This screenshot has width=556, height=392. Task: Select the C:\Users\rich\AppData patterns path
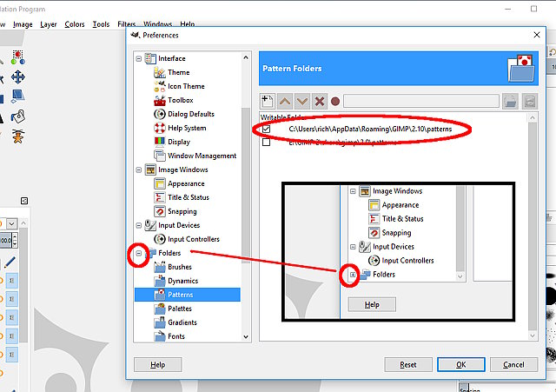370,129
